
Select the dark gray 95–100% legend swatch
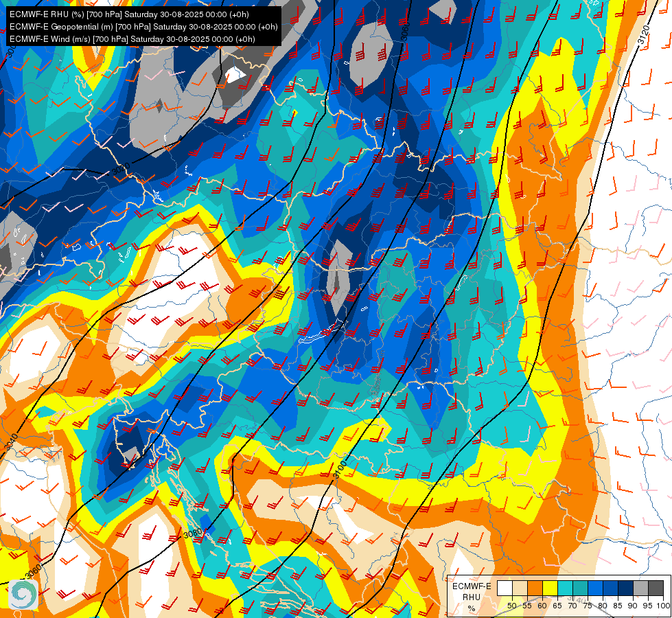(x=656, y=588)
